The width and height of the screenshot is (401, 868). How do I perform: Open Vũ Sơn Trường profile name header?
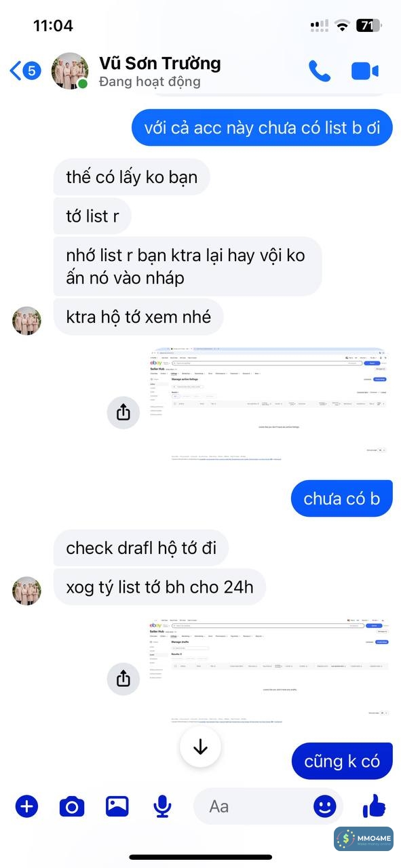[160, 64]
